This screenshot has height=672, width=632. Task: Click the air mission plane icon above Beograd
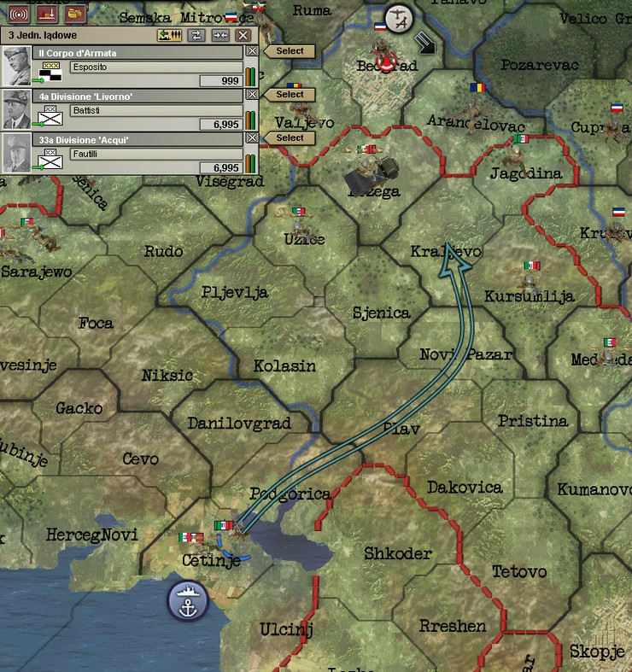[x=399, y=19]
